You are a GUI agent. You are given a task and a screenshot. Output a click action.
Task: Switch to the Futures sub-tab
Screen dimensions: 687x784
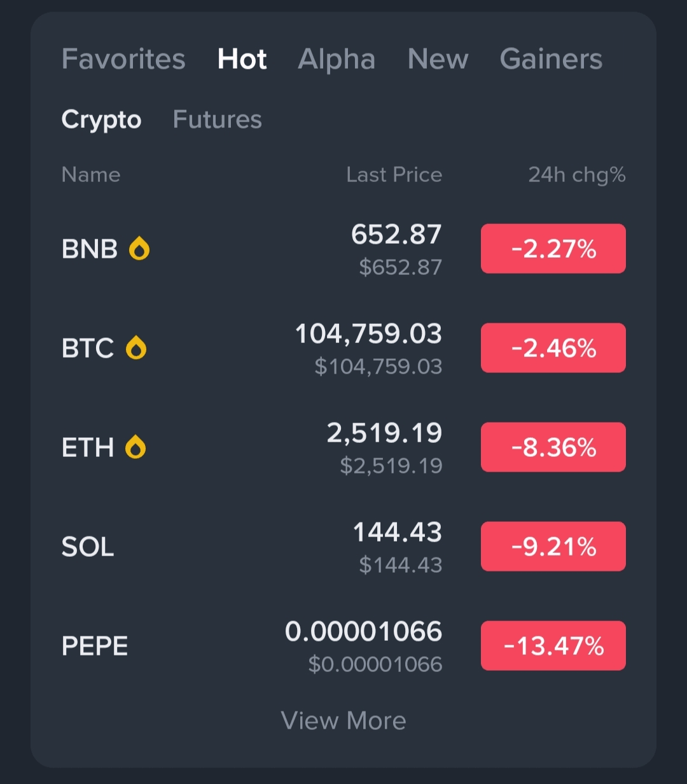click(x=217, y=120)
